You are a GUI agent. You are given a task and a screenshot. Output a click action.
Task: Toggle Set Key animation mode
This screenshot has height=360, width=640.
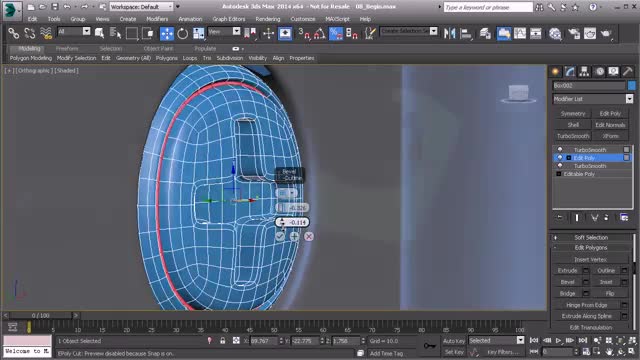point(453,351)
